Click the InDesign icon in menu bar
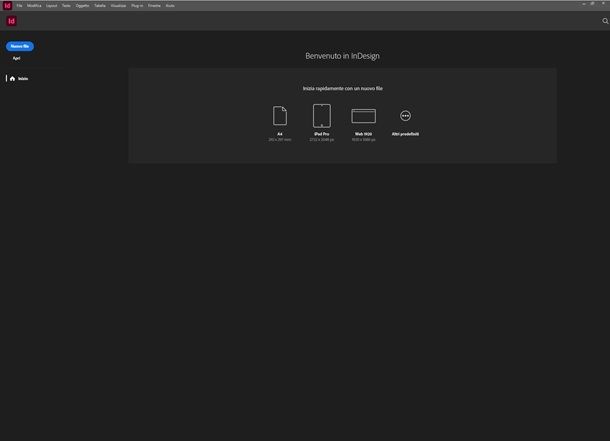Viewport: 610px width, 441px height. pyautogui.click(x=7, y=5)
